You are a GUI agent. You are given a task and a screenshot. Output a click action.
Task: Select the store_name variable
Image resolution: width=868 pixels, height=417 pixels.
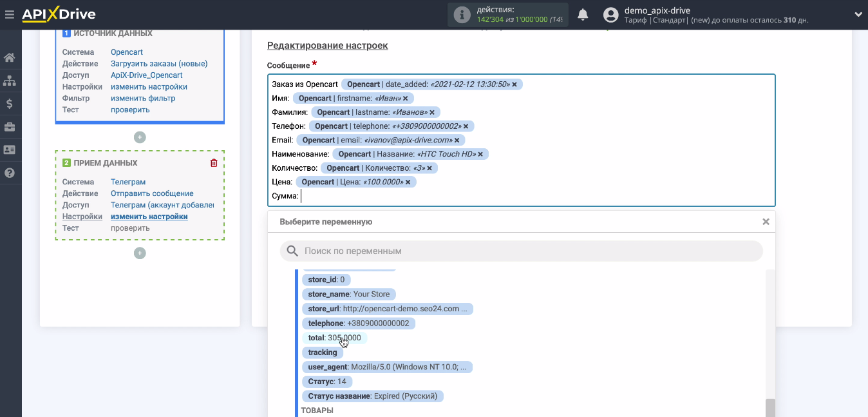[348, 294]
